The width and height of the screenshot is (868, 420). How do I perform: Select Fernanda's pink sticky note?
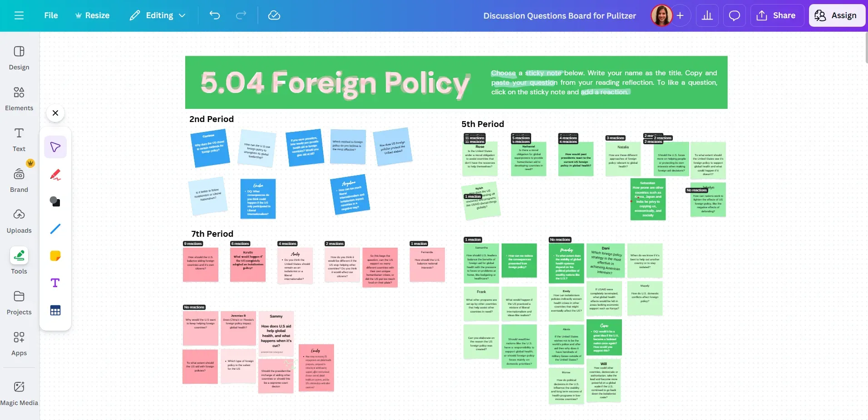coord(427,265)
